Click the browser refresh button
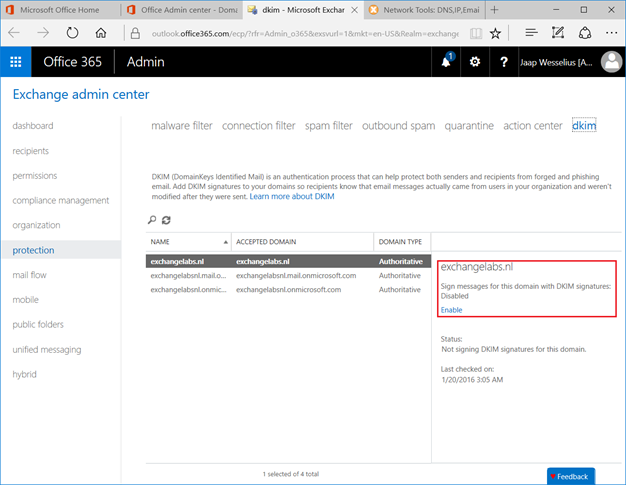626x485 pixels. click(x=73, y=33)
